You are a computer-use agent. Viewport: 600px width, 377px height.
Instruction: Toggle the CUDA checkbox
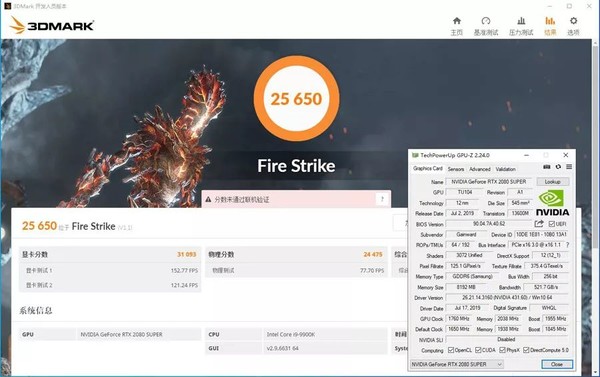pos(478,350)
